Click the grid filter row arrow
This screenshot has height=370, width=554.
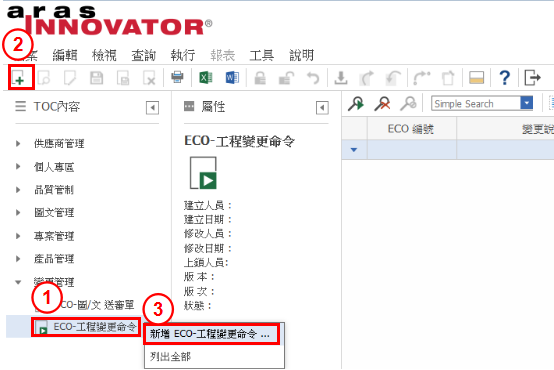[354, 149]
